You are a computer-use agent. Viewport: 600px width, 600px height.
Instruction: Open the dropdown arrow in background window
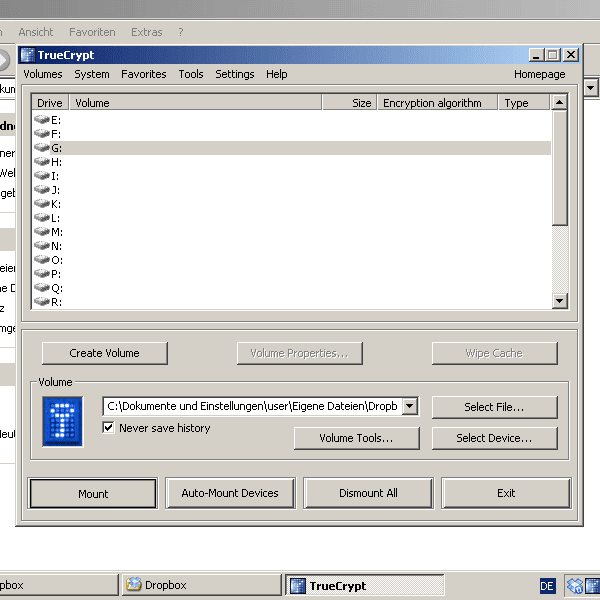(591, 88)
